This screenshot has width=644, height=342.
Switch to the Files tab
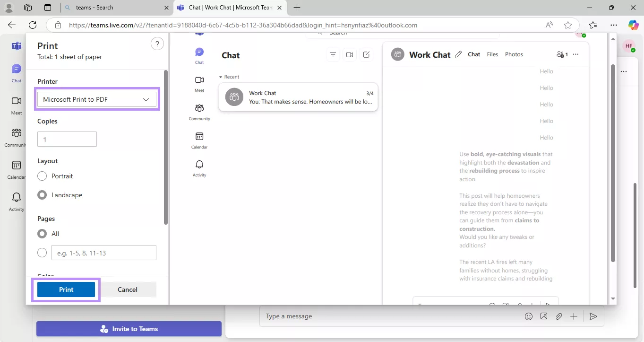[492, 54]
